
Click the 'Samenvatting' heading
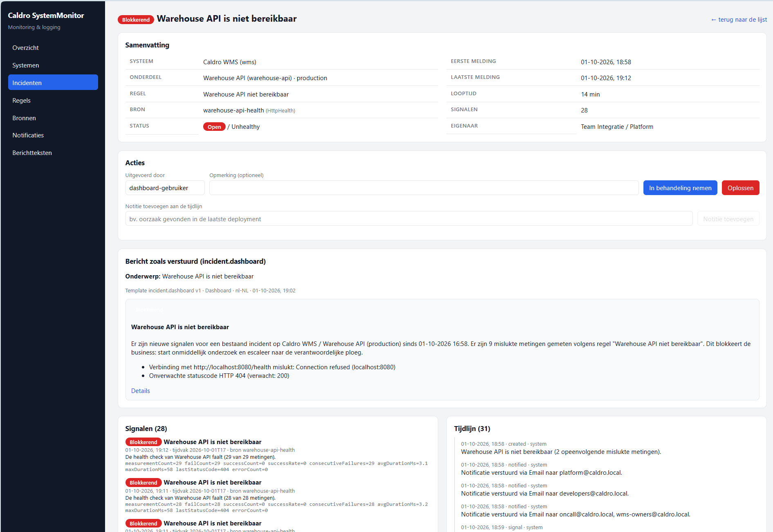point(147,45)
